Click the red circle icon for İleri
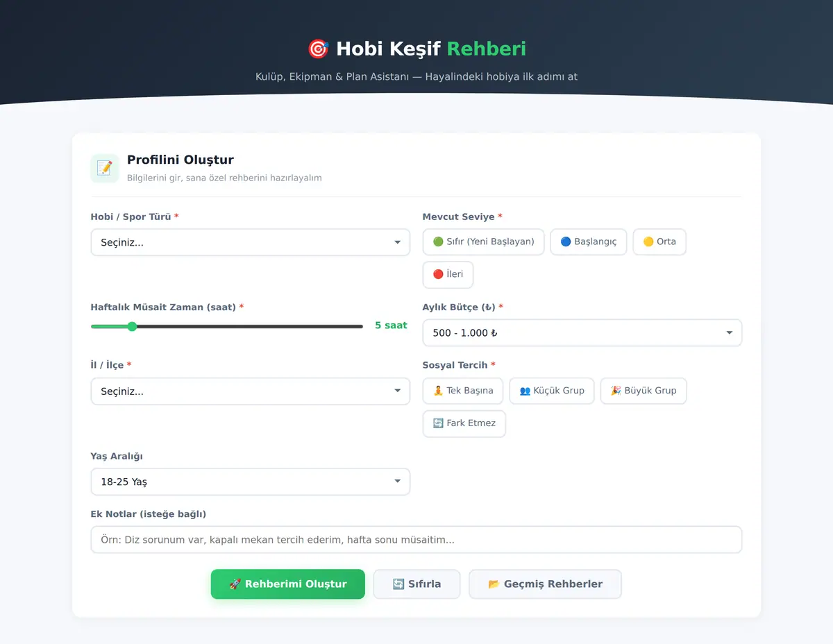The image size is (833, 644). pos(438,274)
